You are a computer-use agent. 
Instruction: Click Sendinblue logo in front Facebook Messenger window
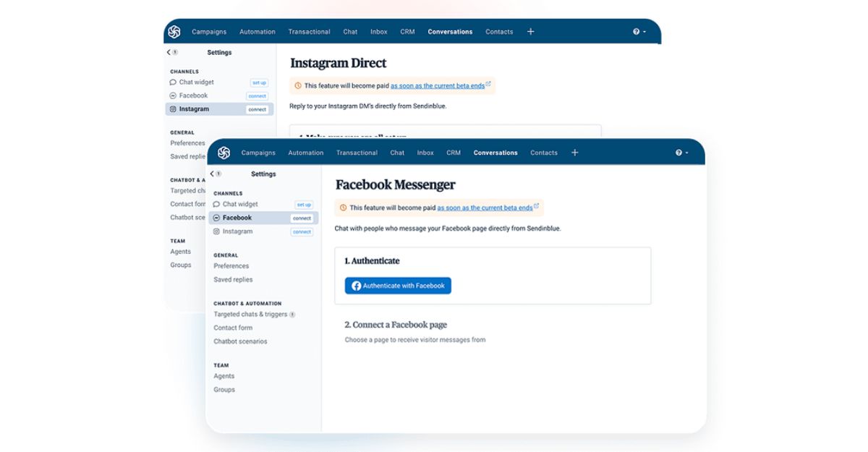(x=224, y=153)
